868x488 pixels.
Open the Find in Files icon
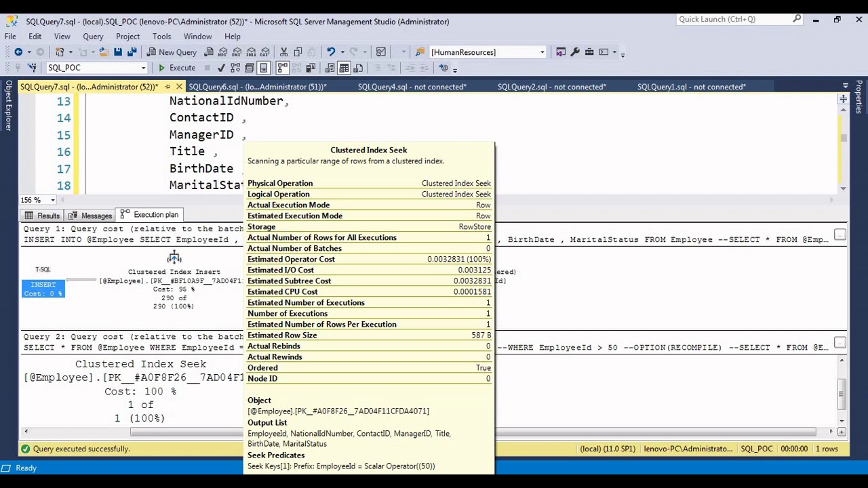coord(420,52)
